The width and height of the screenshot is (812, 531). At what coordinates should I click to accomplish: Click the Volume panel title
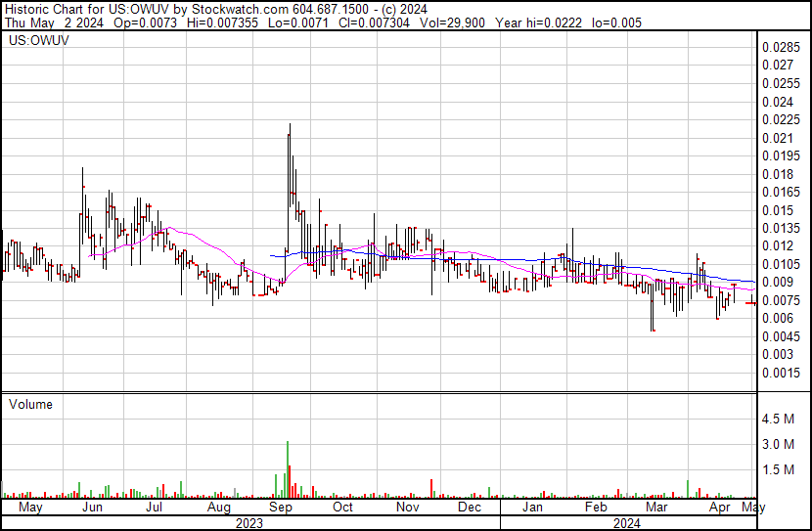30,404
